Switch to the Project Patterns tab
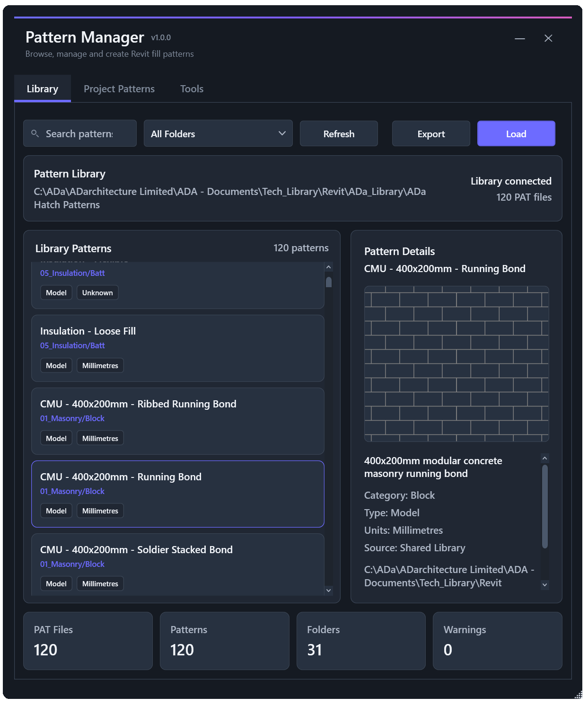Viewport: 588px width, 706px height. click(x=119, y=88)
